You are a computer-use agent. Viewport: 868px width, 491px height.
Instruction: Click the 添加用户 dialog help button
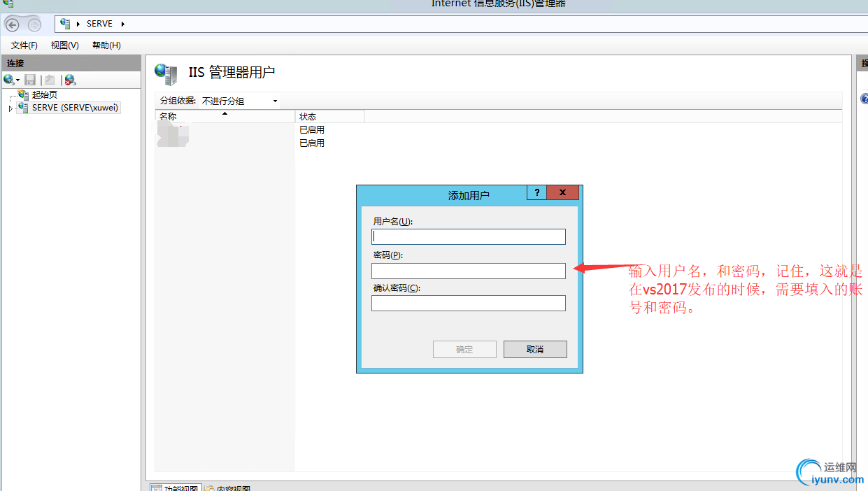pos(536,192)
